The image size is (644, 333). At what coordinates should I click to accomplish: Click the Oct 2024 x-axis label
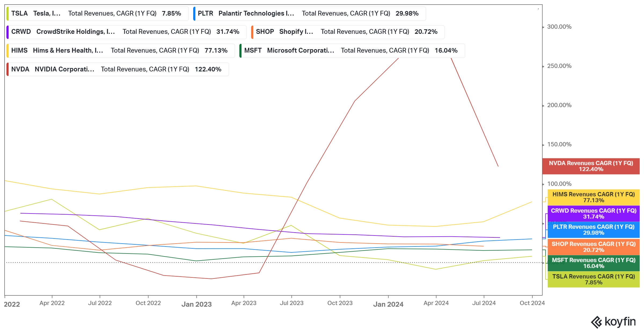click(532, 303)
